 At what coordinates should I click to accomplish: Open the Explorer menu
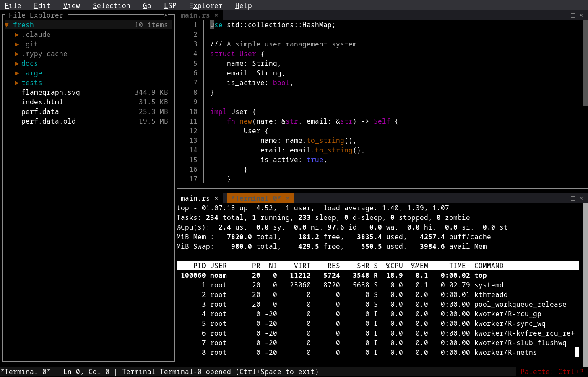point(206,5)
